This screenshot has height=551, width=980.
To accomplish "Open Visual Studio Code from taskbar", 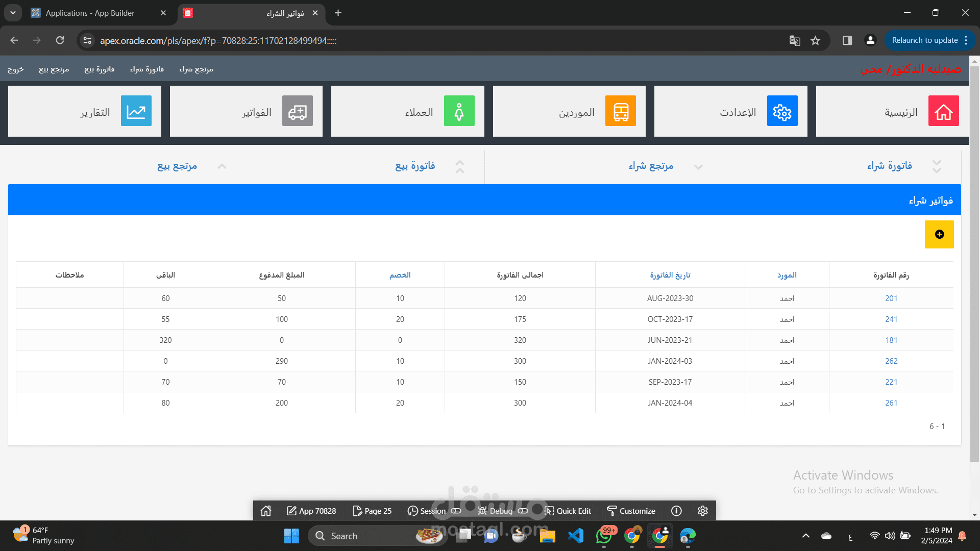I will (x=576, y=536).
